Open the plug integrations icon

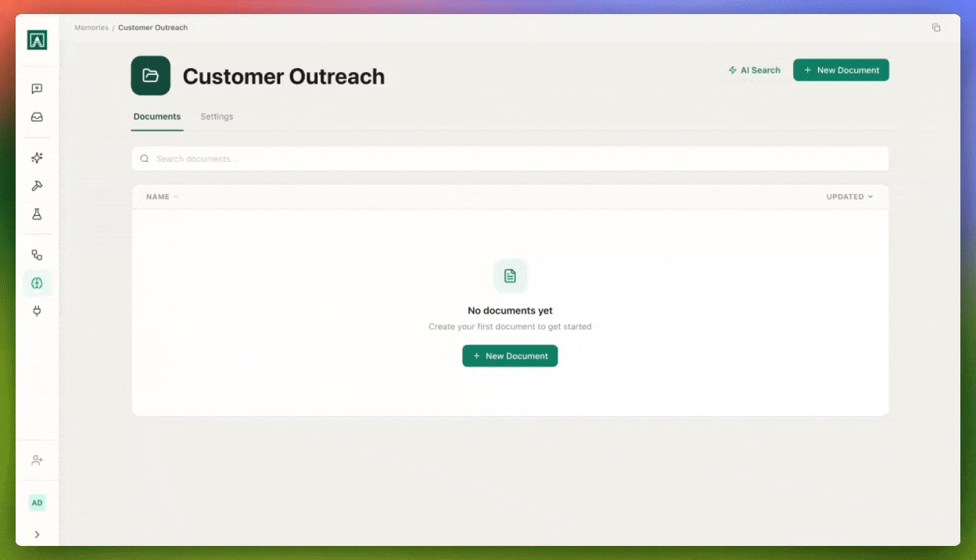click(x=37, y=311)
